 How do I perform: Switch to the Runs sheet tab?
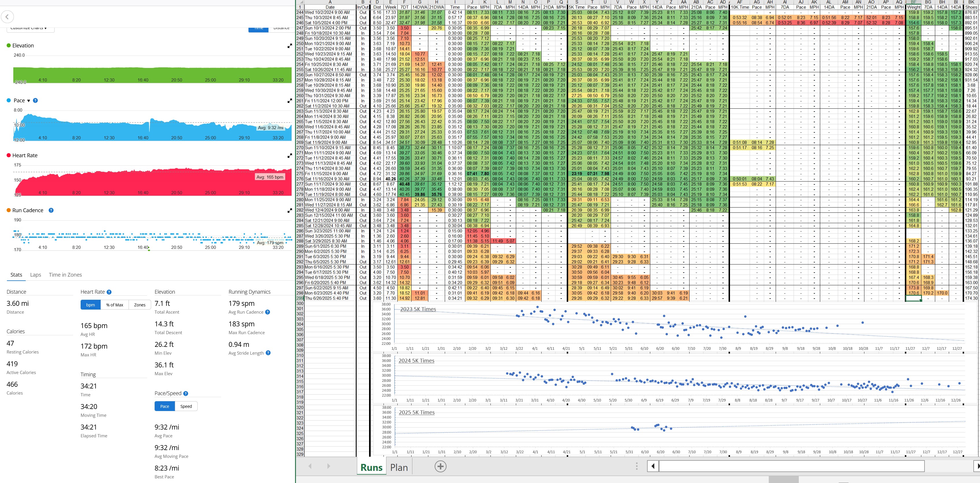(371, 467)
